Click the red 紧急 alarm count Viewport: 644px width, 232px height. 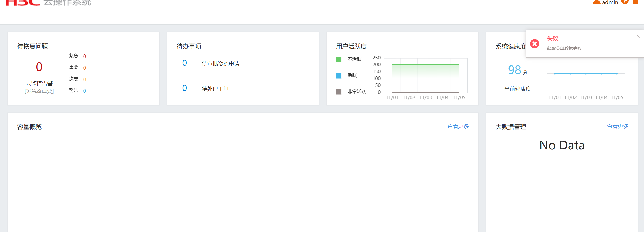tap(85, 56)
